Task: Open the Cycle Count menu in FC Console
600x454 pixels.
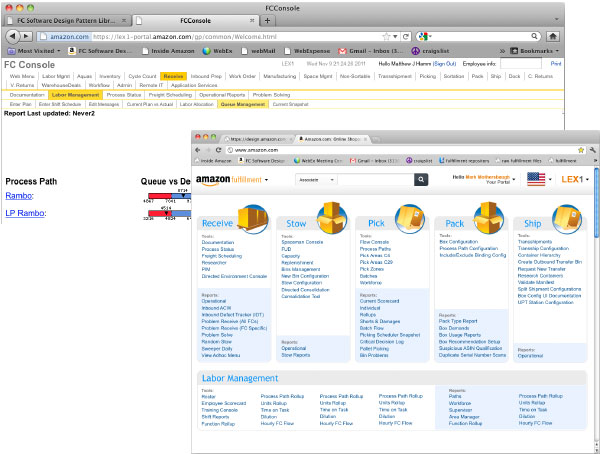Action: pyautogui.click(x=142, y=76)
